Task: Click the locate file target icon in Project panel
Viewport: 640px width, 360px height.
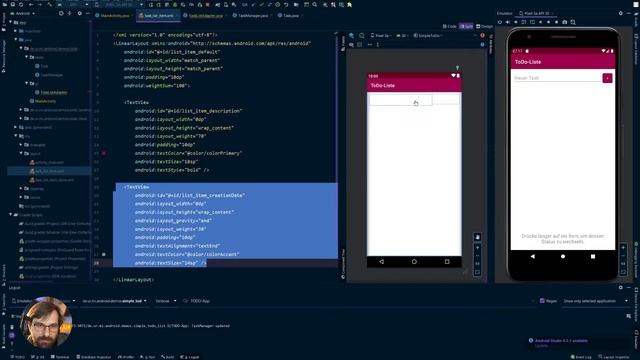Action: click(61, 13)
